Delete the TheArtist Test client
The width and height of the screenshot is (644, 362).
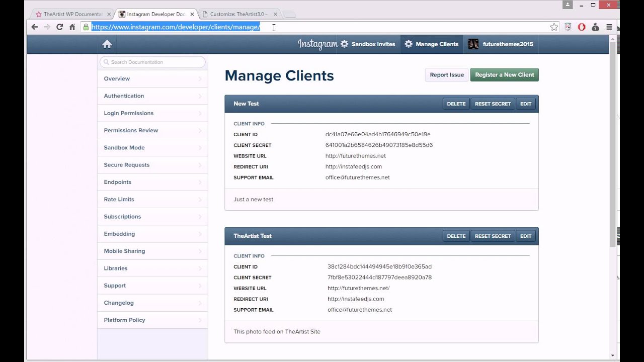click(456, 236)
